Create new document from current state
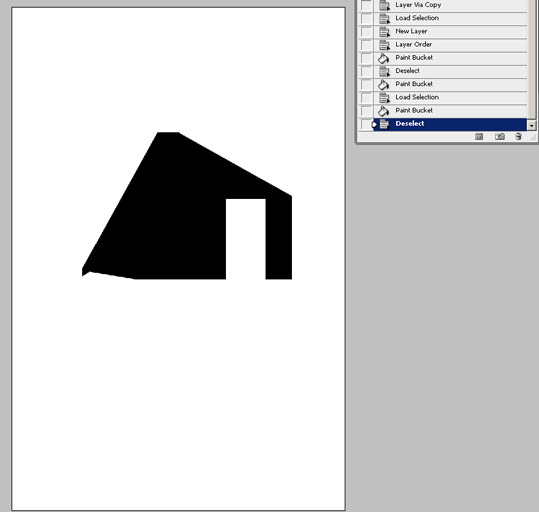This screenshot has width=539, height=512. (479, 137)
